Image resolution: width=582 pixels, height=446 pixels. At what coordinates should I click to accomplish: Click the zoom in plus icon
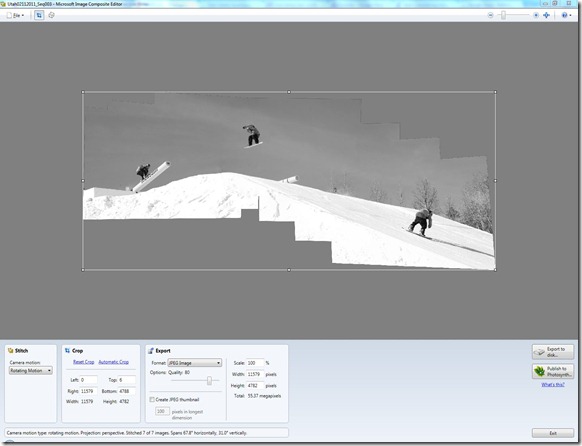pos(536,15)
